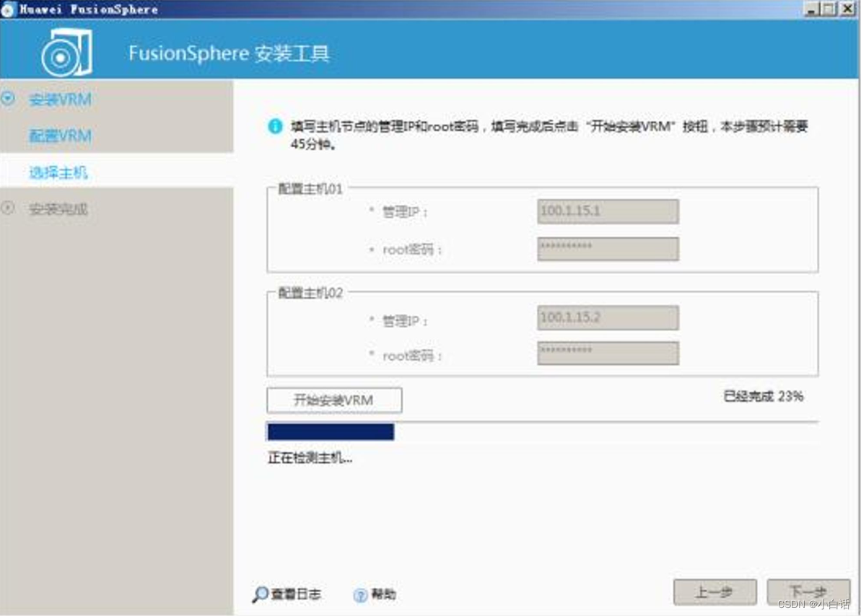This screenshot has width=861, height=616.
Task: Click the host 02 root密码 field
Action: click(608, 353)
